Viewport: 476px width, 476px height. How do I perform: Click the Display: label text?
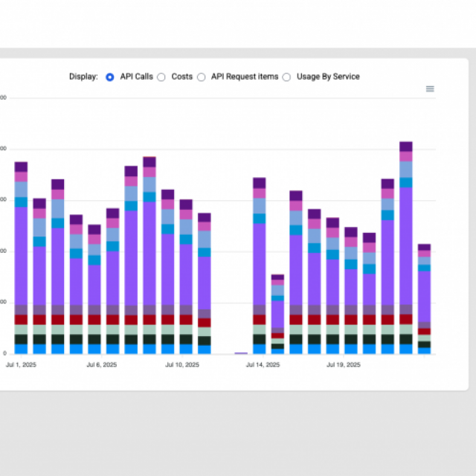point(83,77)
